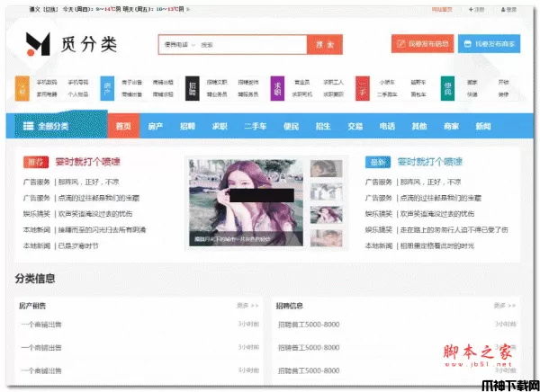540x392 pixels.
Task: Go to the 商家 nav tab
Action: [x=451, y=126]
